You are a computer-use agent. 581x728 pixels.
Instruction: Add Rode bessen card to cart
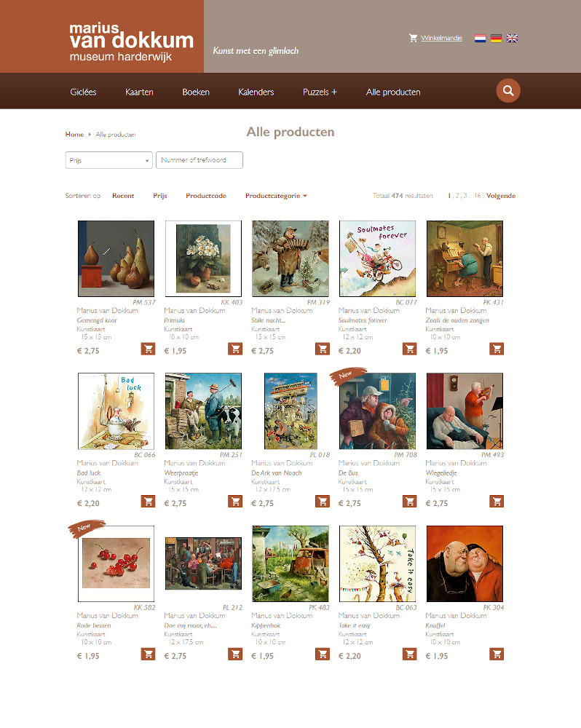coord(148,654)
